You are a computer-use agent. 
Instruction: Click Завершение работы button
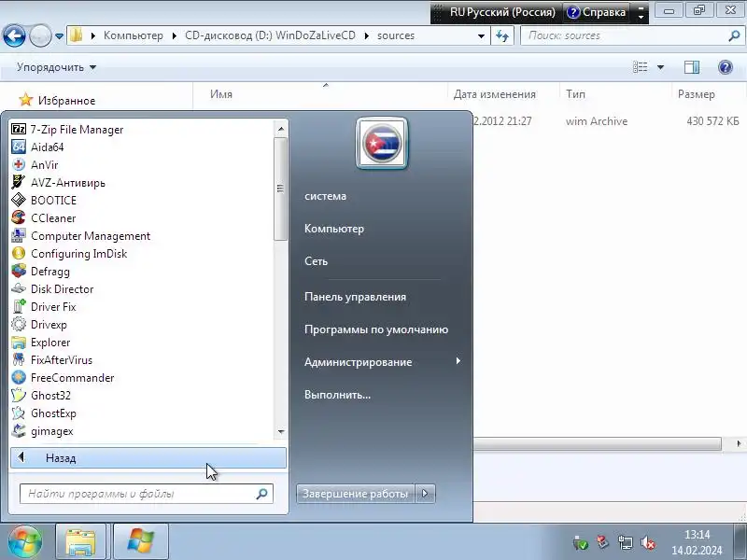[x=356, y=494]
